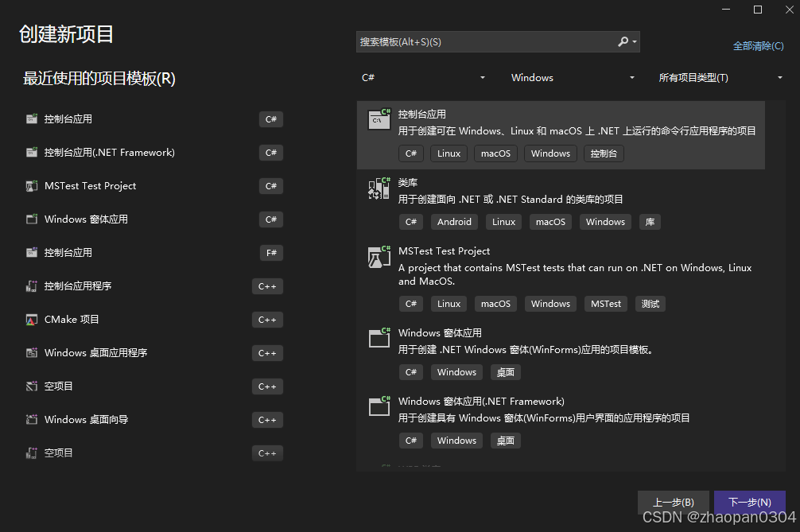Click the 控制台应用程序 C++ recent template icon
This screenshot has width=800, height=532.
point(32,286)
